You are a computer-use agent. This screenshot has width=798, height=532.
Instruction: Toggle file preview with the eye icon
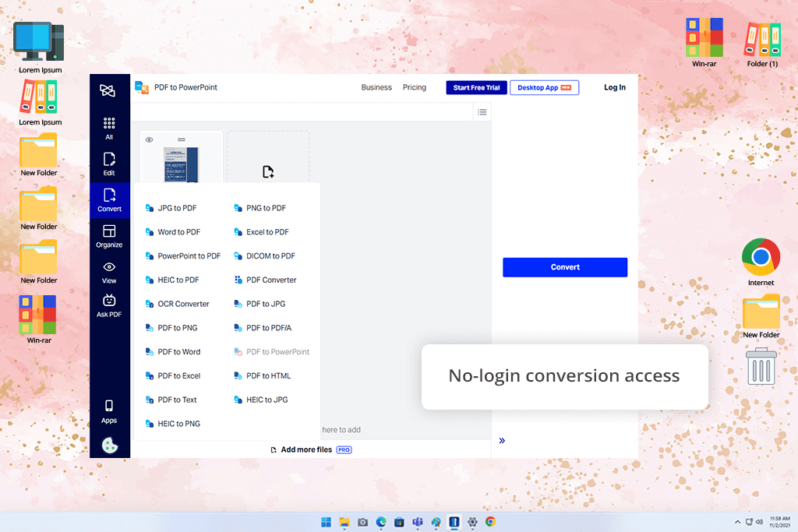coord(149,139)
